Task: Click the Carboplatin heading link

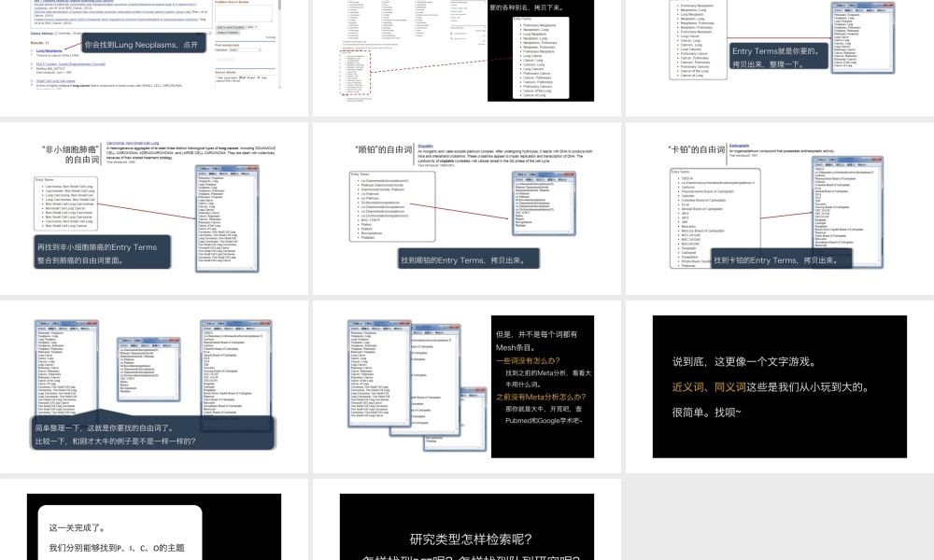Action: tap(740, 146)
